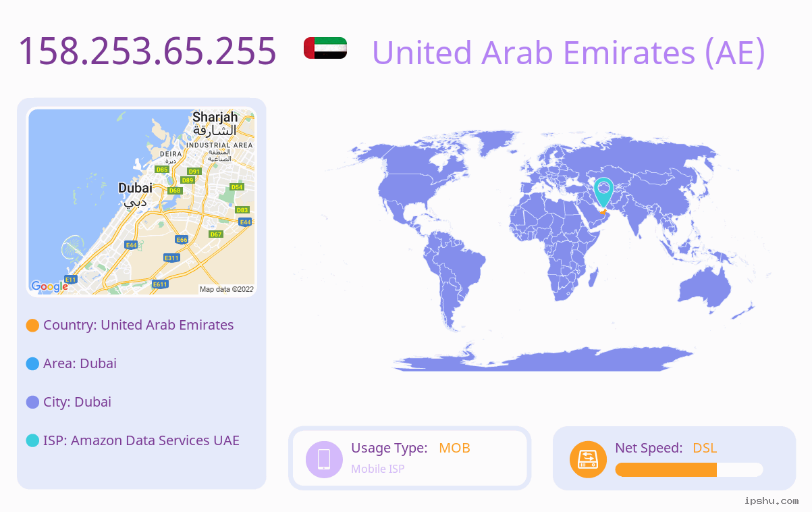Click the ipshu.com watermark link

[x=772, y=501]
